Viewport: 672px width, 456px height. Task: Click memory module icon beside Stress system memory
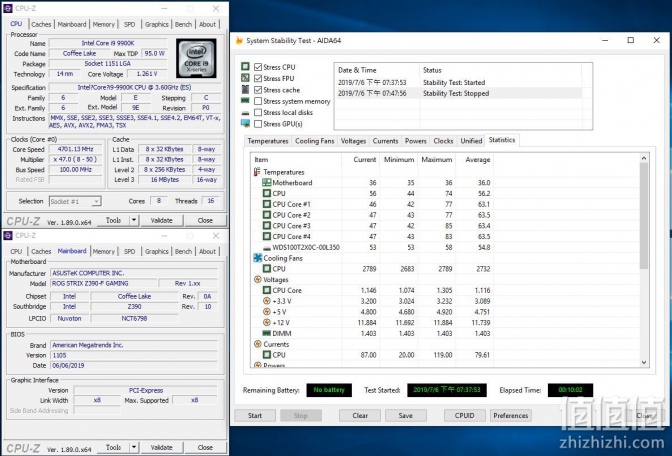245,101
